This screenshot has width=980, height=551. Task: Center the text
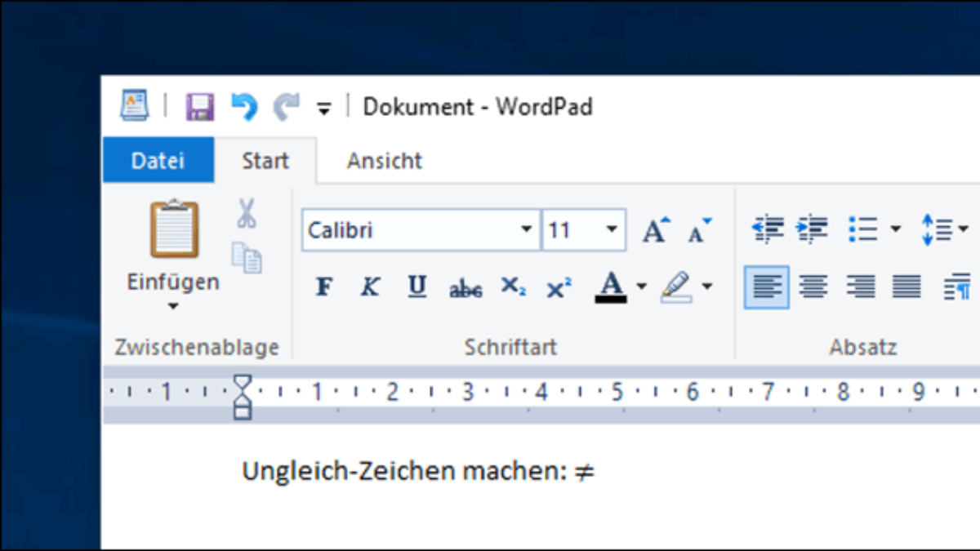(x=813, y=287)
